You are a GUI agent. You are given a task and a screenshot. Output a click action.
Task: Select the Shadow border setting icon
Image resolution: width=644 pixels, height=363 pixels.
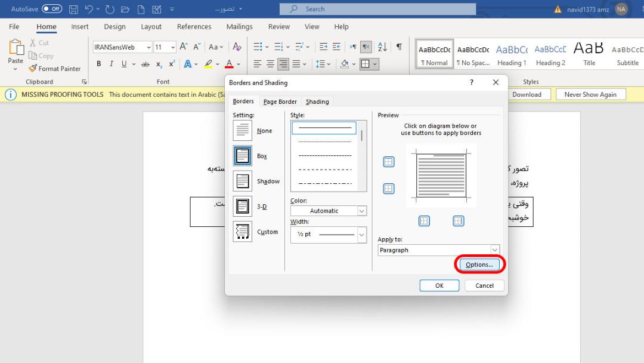pos(242,181)
